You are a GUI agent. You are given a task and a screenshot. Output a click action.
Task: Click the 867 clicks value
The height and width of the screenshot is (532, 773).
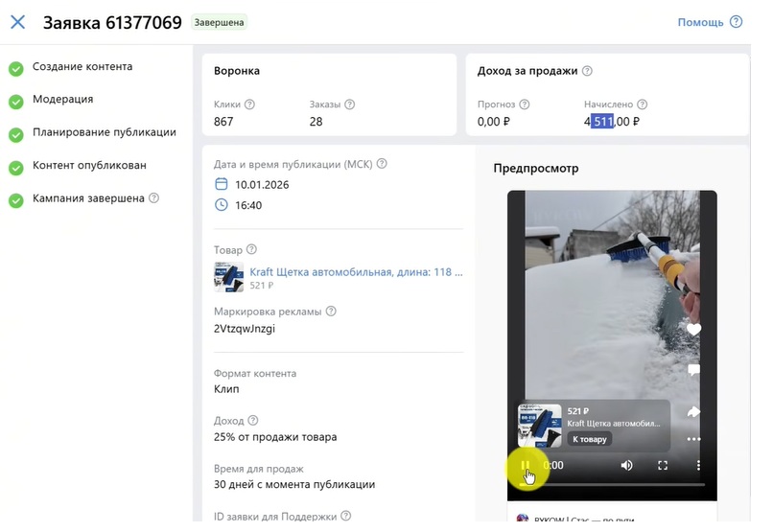[223, 121]
